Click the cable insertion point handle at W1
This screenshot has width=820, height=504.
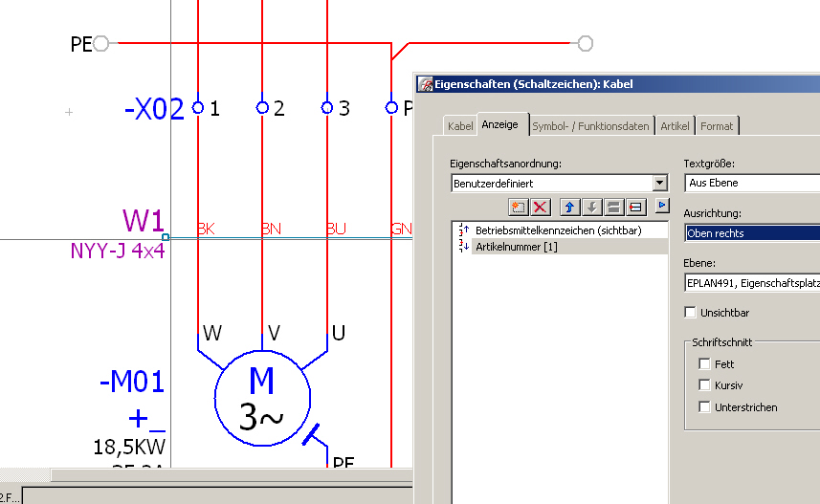tap(166, 237)
